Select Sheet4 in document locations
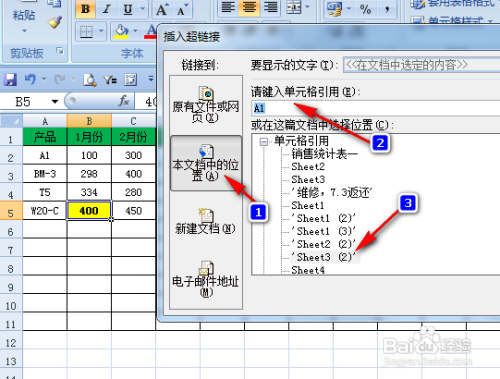The width and height of the screenshot is (500, 379). point(308,270)
